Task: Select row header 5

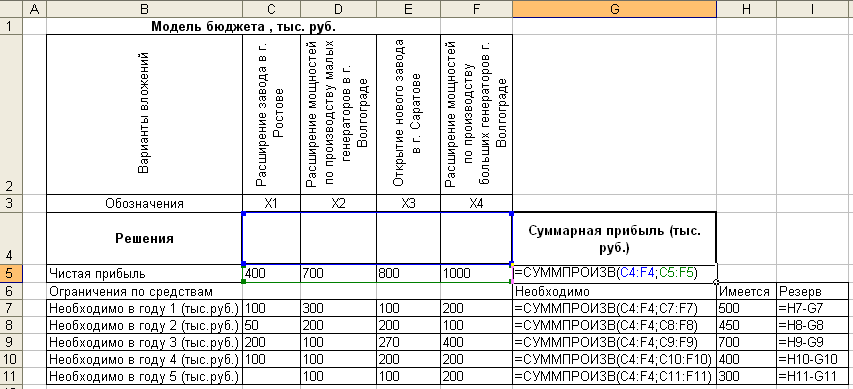Action: pyautogui.click(x=12, y=273)
